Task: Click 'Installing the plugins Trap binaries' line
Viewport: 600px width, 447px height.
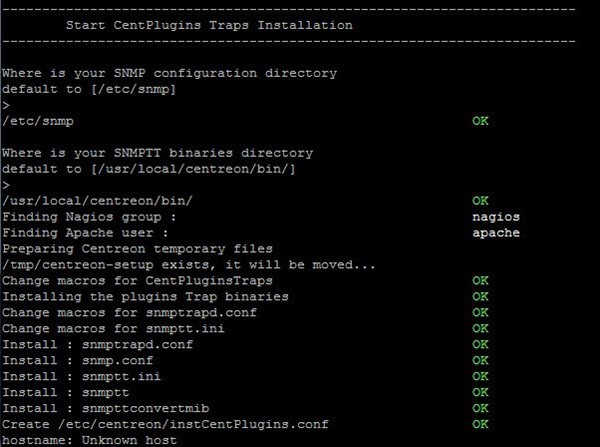Action: 145,297
